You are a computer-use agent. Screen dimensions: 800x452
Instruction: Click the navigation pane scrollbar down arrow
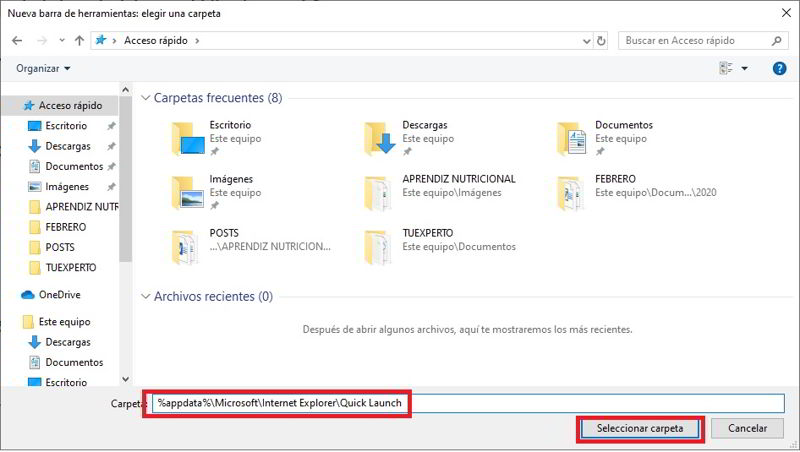point(126,380)
